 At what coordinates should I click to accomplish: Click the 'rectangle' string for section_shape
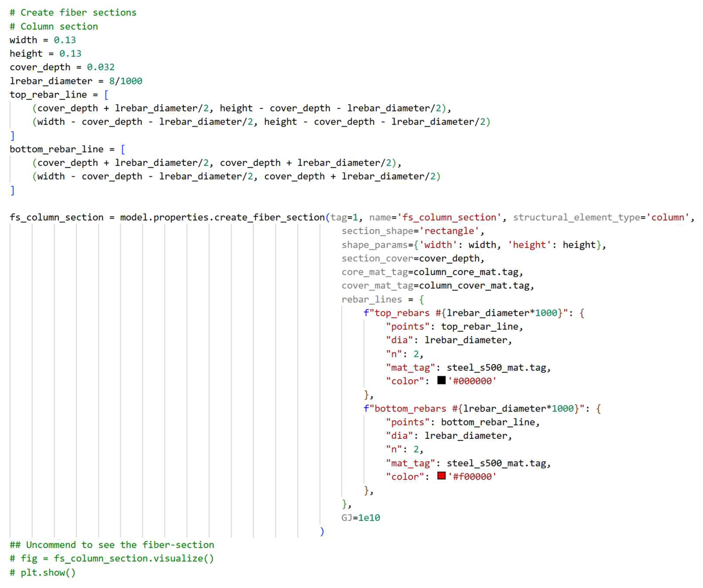pos(449,231)
